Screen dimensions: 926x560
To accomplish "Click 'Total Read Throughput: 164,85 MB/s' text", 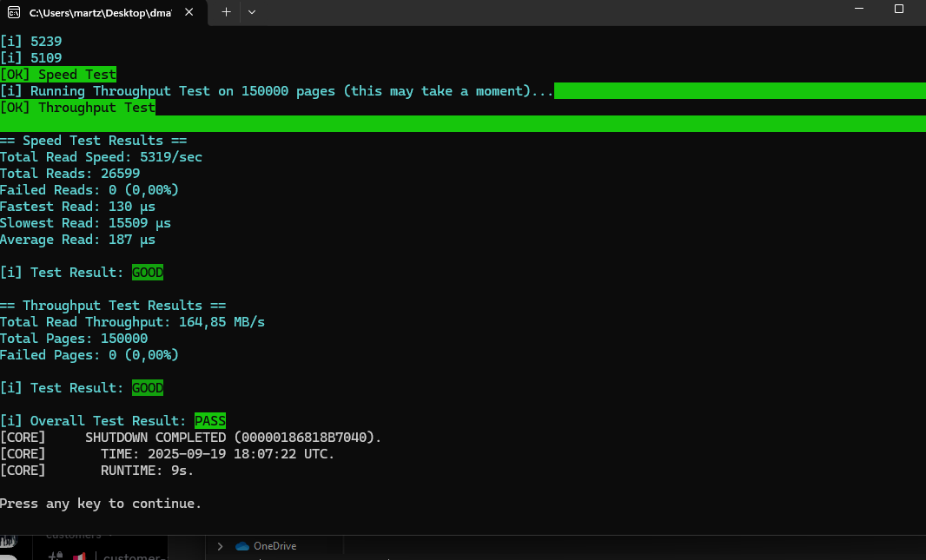I will [x=132, y=322].
